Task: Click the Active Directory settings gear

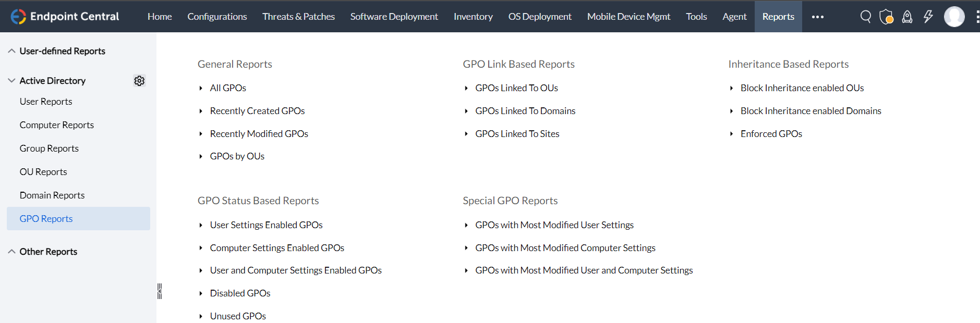Action: (x=139, y=81)
